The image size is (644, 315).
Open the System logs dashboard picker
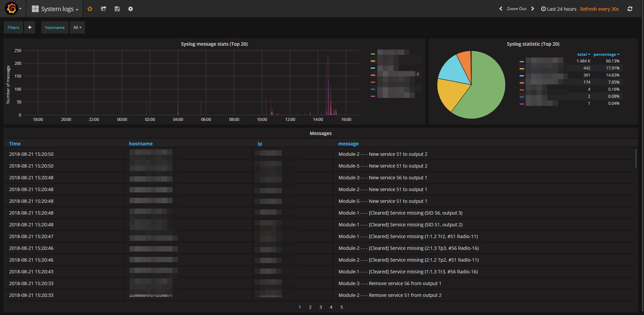pyautogui.click(x=56, y=9)
